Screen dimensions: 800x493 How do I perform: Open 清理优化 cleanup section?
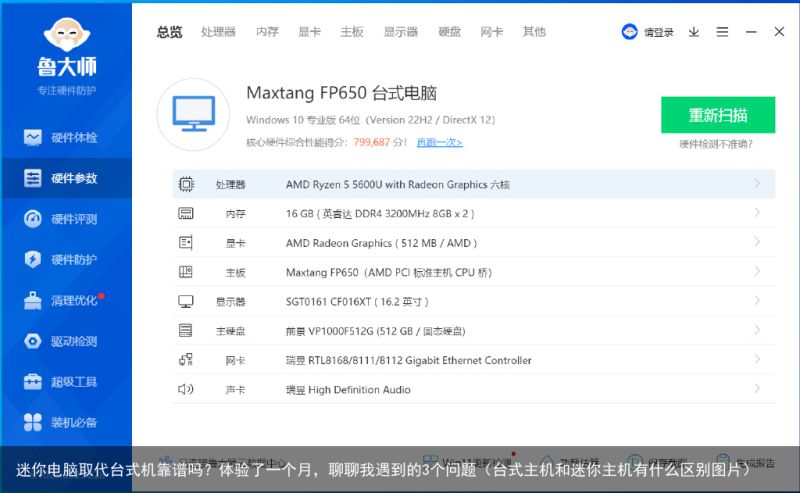[x=65, y=300]
